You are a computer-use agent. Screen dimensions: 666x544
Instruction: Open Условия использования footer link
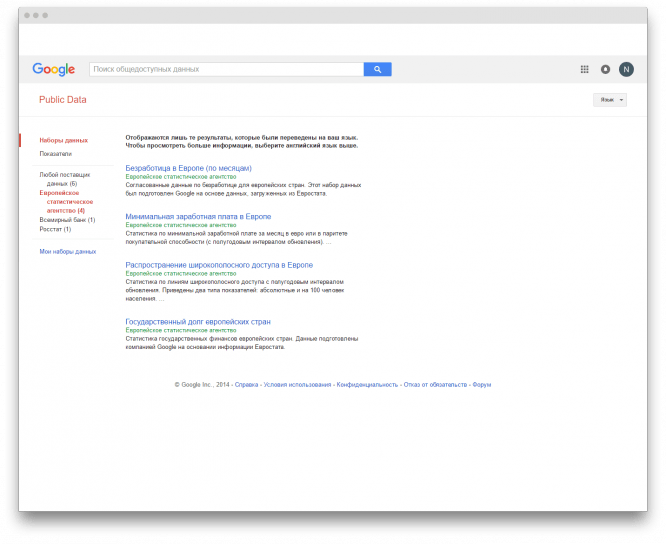(x=297, y=385)
